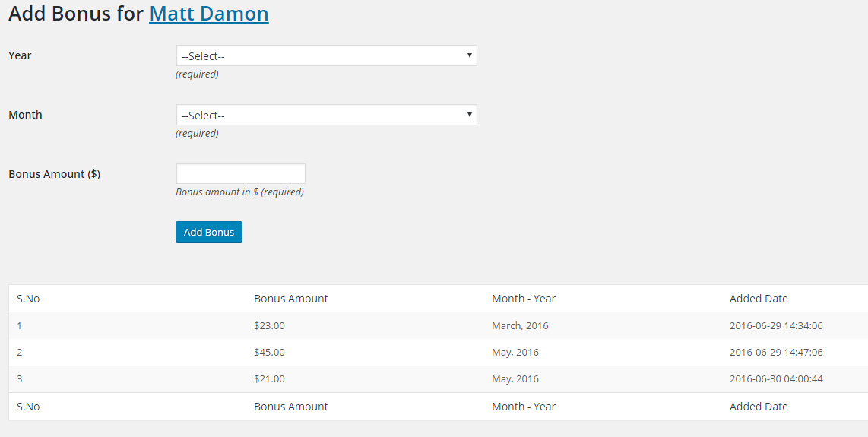Screen dimensions: 868x437
Task: Click the Bonus Amount input field
Action: click(x=240, y=173)
